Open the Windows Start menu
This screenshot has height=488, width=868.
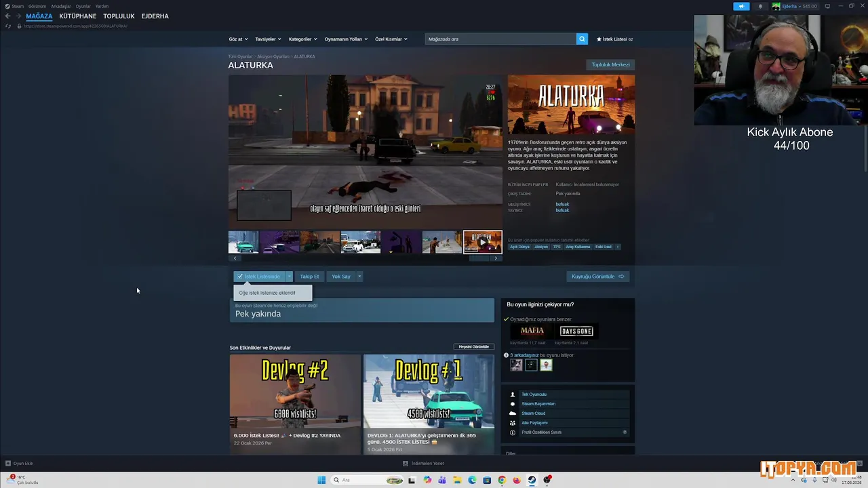321,480
